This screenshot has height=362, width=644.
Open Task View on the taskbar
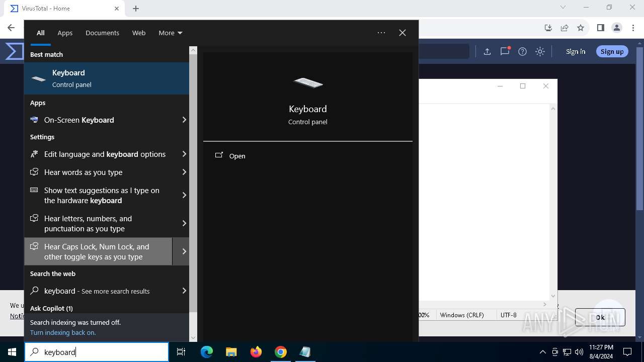(181, 352)
